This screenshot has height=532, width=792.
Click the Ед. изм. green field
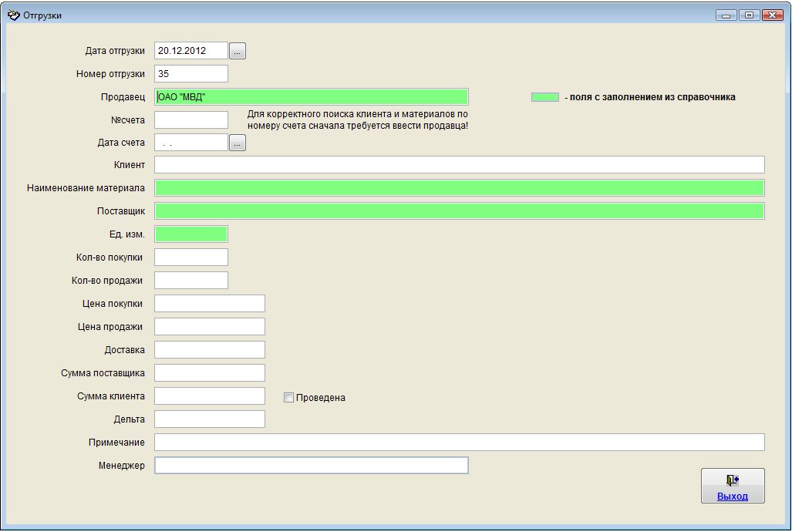191,234
